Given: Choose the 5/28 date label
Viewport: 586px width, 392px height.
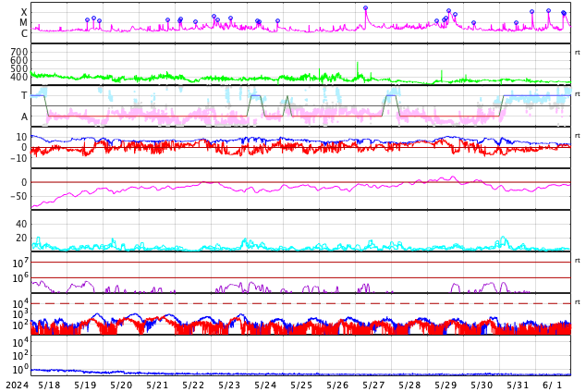Looking at the screenshot, I should pyautogui.click(x=410, y=386).
